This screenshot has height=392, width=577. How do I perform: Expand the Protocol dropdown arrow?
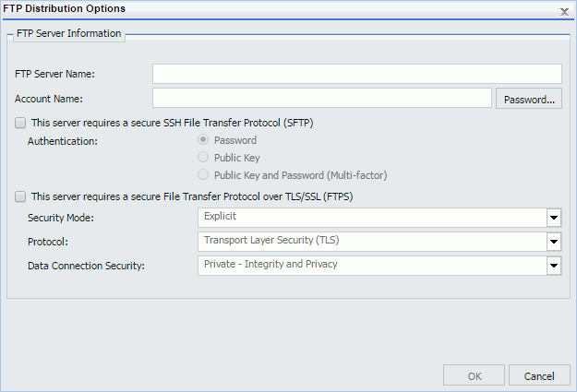click(x=553, y=242)
